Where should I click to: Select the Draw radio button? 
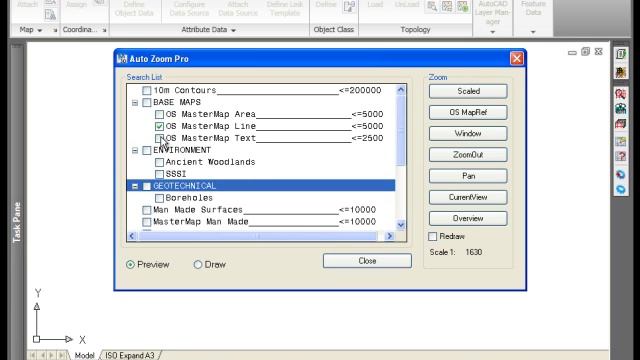198,264
